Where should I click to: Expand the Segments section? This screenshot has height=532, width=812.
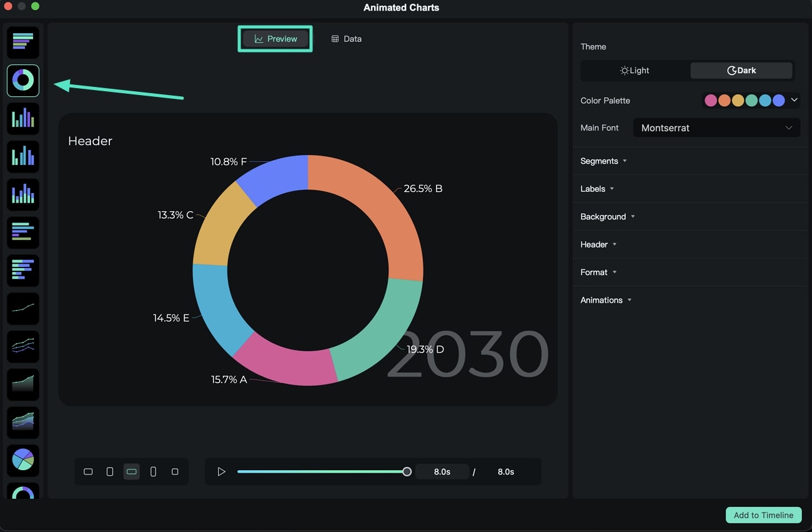[x=602, y=161]
